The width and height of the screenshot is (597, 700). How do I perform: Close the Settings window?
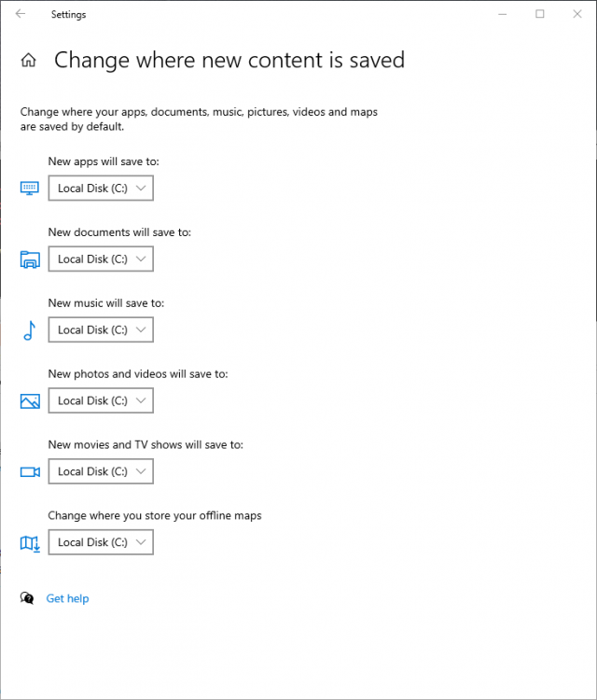(577, 14)
